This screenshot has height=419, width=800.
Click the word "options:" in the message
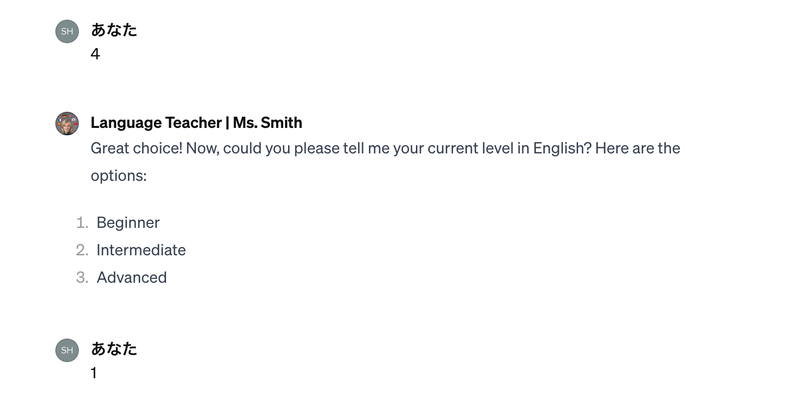118,175
